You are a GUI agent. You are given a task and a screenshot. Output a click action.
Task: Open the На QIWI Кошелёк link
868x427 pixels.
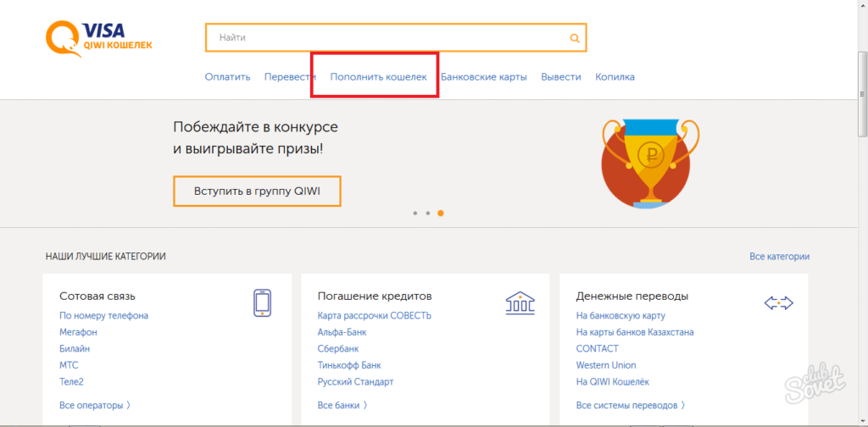[613, 382]
